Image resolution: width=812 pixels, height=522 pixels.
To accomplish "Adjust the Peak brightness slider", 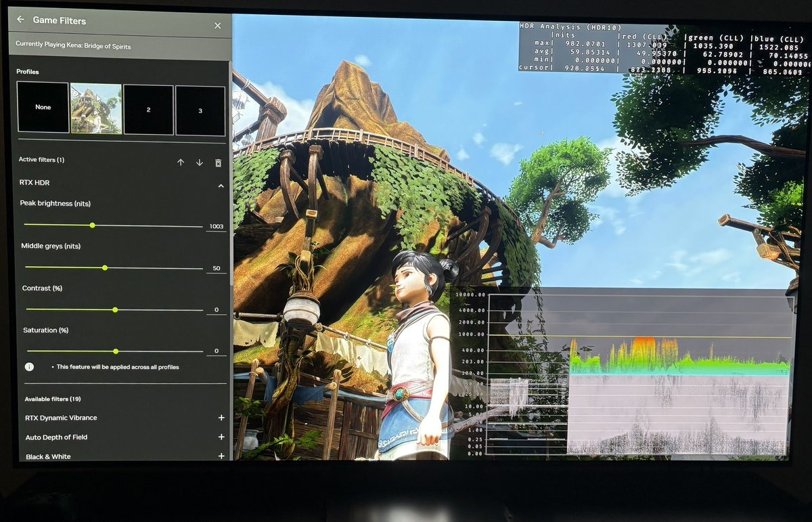I will [x=113, y=225].
